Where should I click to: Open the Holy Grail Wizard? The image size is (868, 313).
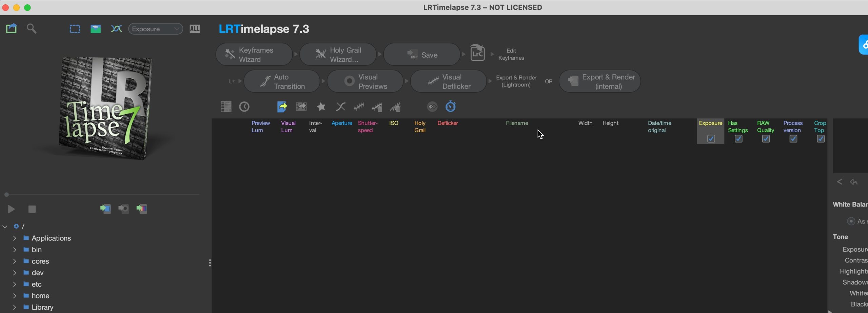338,54
